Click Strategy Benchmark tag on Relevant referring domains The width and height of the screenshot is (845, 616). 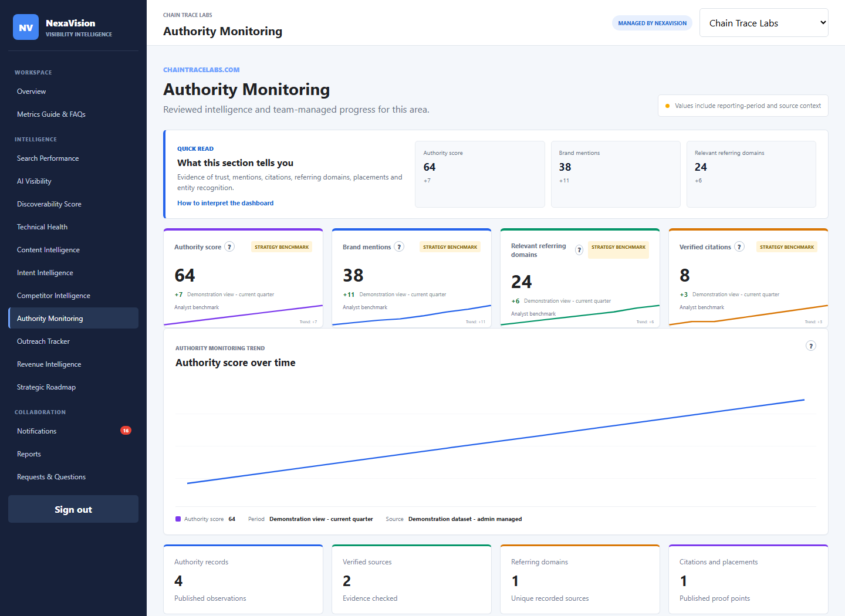[618, 250]
